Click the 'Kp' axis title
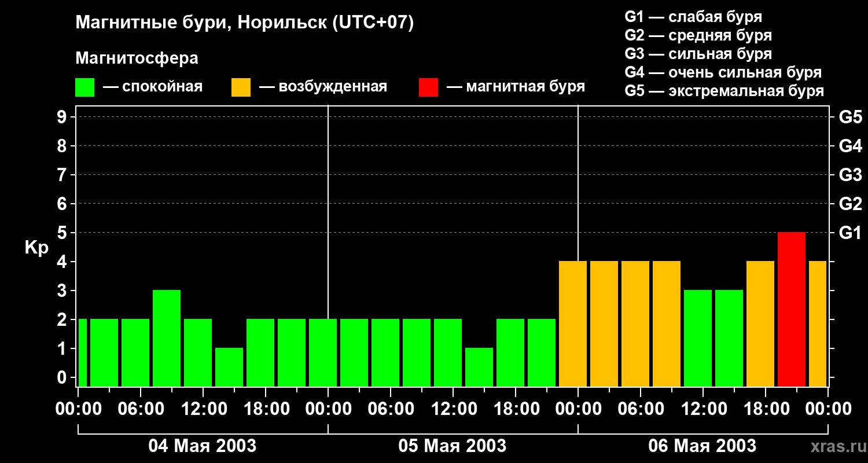 36,248
